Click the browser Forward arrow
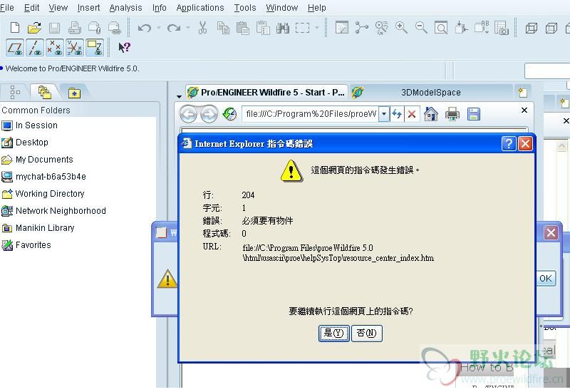 (x=209, y=115)
